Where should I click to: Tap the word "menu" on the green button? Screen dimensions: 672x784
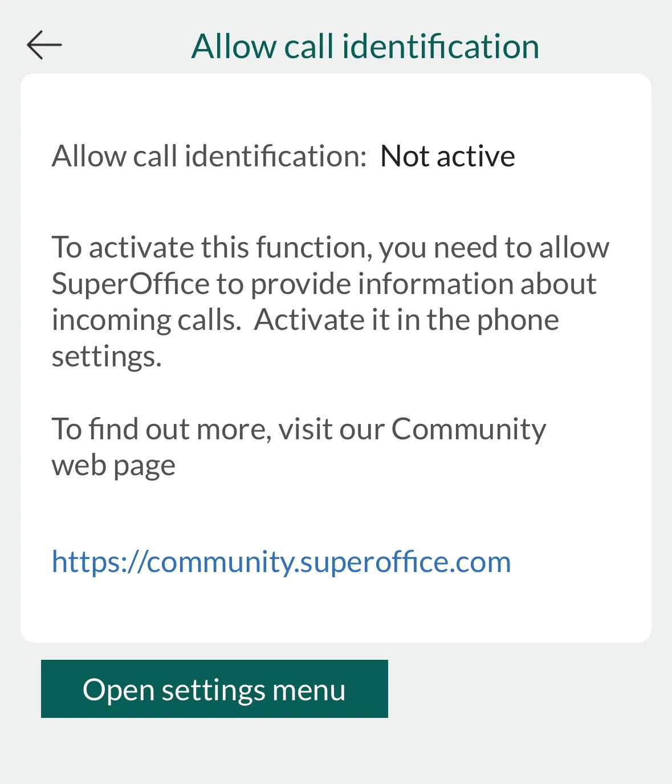[x=308, y=690]
